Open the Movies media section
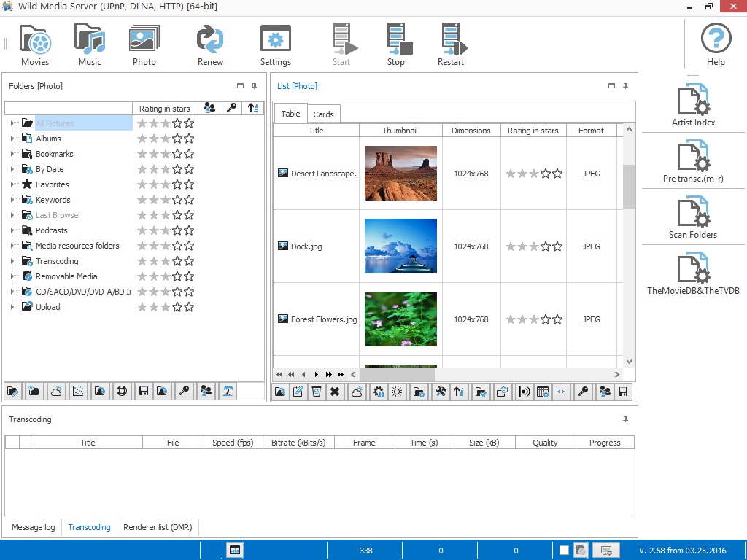Viewport: 747px width, 560px height. pos(35,44)
